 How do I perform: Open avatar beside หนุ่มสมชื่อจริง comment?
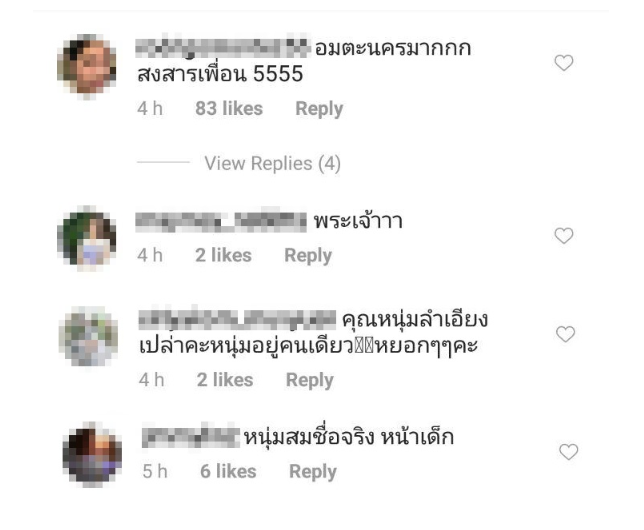coord(92,455)
